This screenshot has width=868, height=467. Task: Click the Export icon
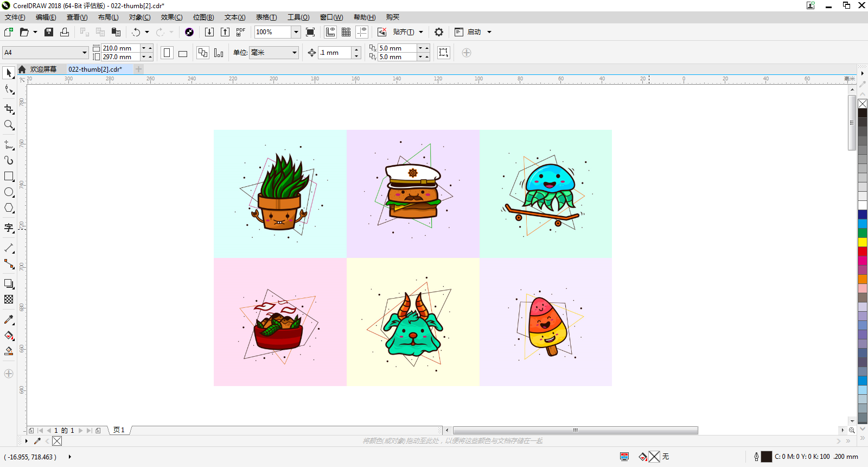(x=225, y=32)
